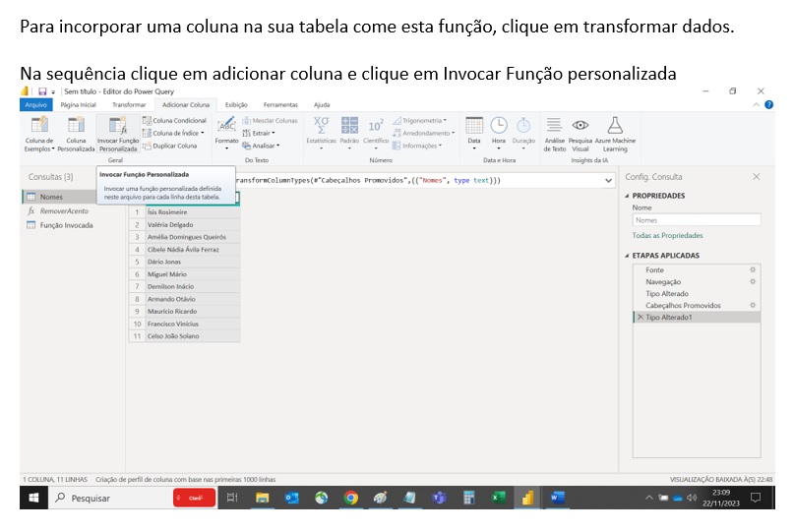Click the formula bar text
The height and width of the screenshot is (532, 794).
368,180
